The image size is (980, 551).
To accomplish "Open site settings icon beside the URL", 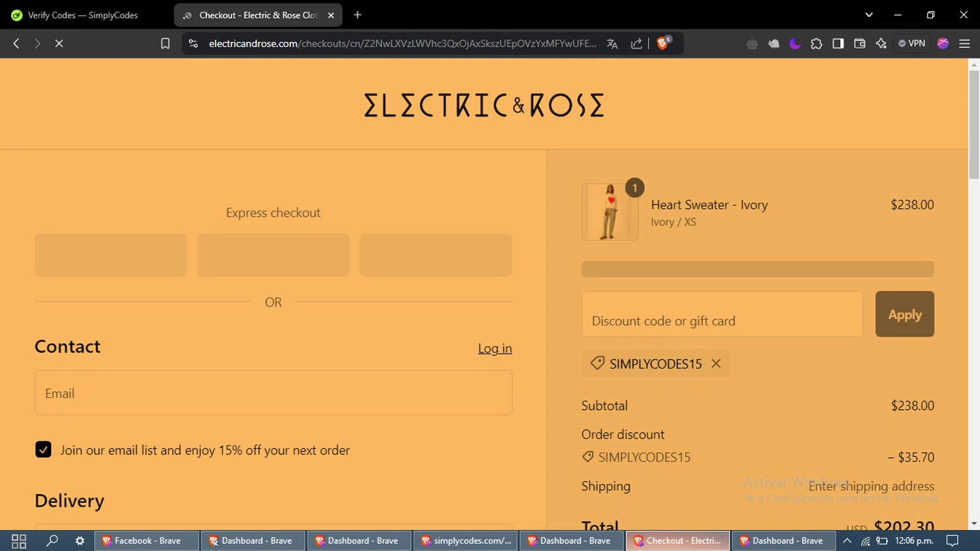I will (193, 43).
